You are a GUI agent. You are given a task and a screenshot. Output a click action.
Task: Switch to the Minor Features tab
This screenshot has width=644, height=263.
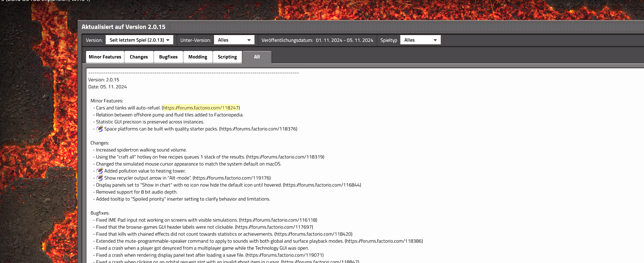click(105, 57)
